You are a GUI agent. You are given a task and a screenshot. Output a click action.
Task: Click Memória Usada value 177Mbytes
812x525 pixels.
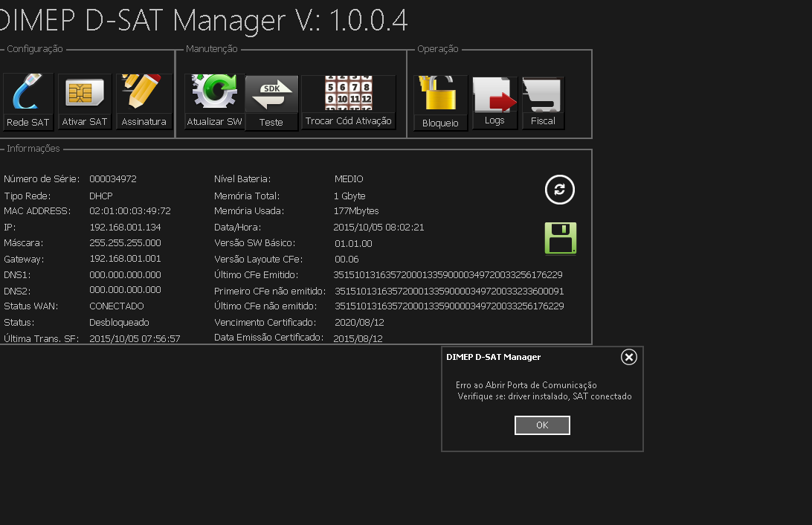[x=356, y=211]
